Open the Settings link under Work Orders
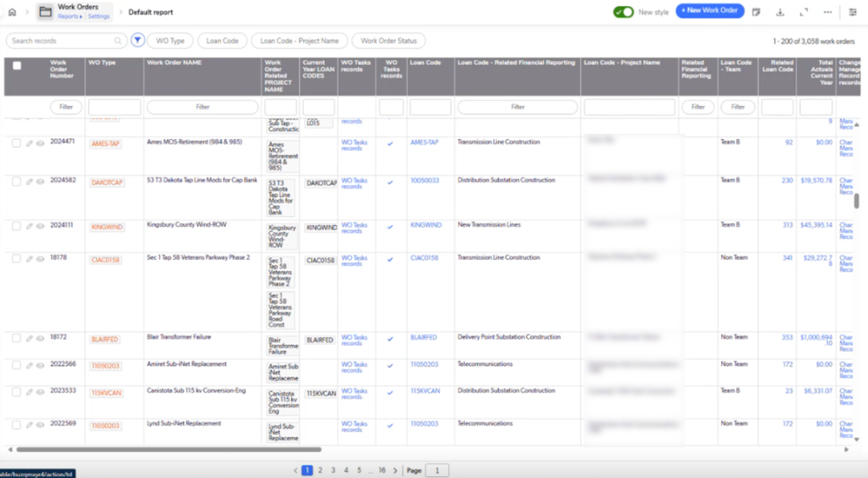868x478 pixels. coord(99,17)
